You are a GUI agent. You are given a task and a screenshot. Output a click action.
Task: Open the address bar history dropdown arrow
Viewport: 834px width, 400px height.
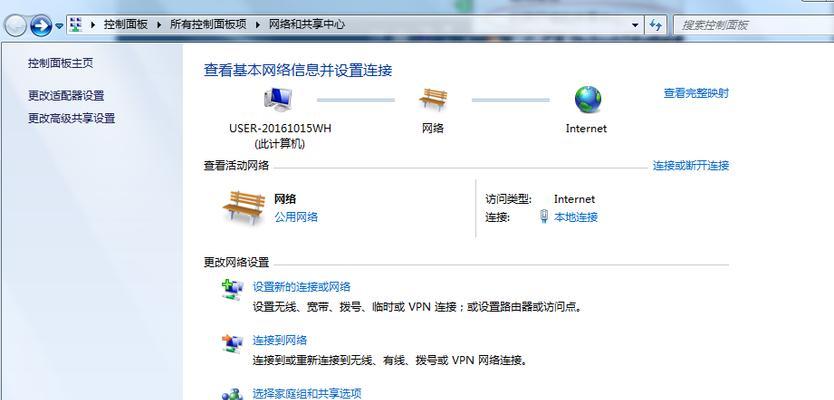635,25
